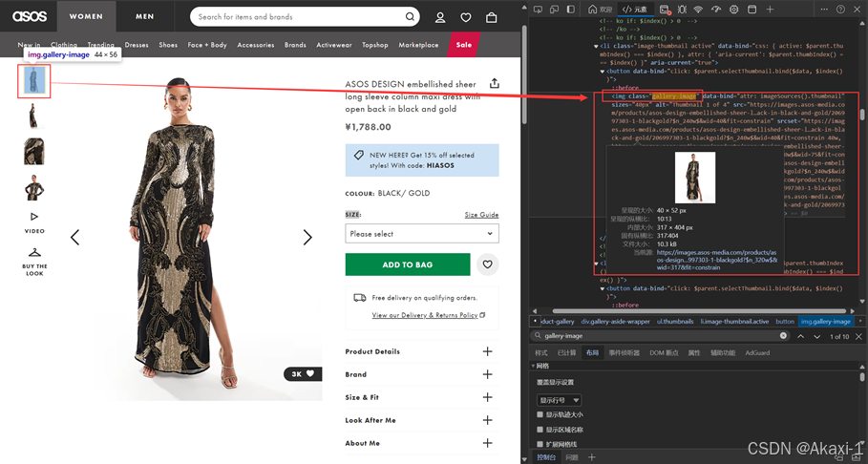The width and height of the screenshot is (868, 464).
Task: Collapse the 网格 section in layout pane
Action: pos(533,366)
